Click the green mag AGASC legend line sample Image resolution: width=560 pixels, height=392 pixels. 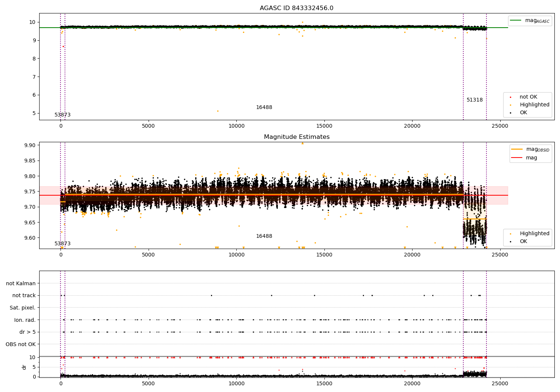point(516,20)
